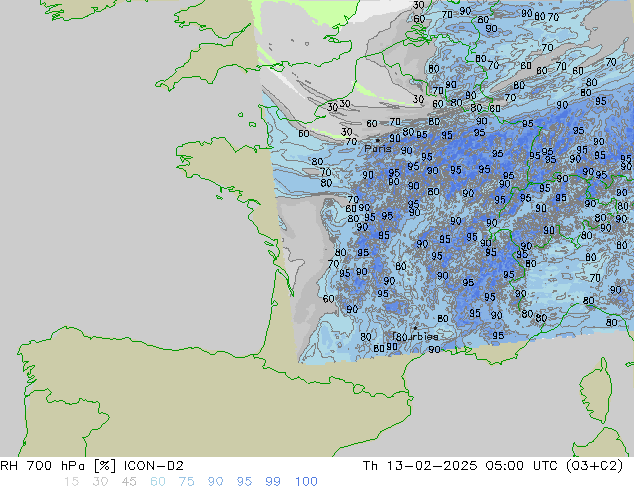The width and height of the screenshot is (634, 490).
Task: Select the legend value 99
Action: point(273,482)
